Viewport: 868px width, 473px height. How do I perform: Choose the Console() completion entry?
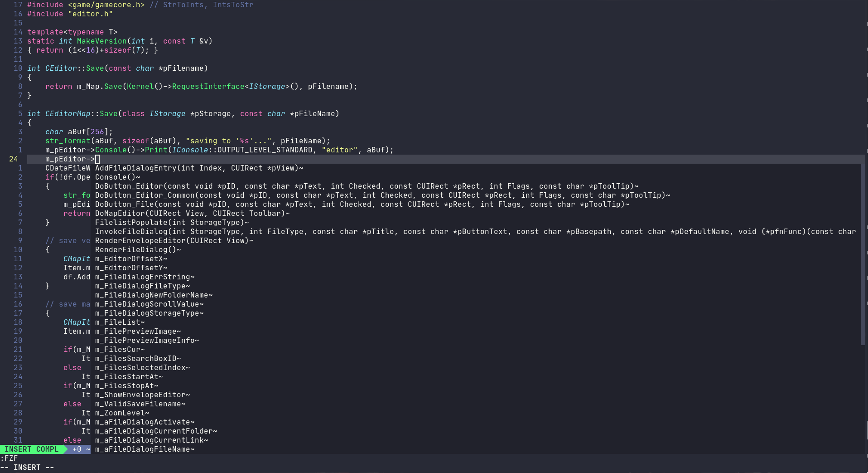117,177
